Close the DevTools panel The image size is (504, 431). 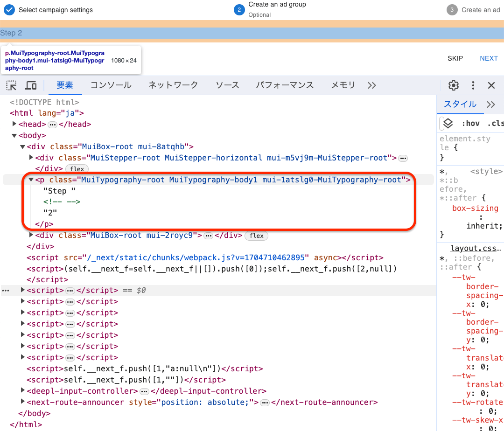pos(491,85)
